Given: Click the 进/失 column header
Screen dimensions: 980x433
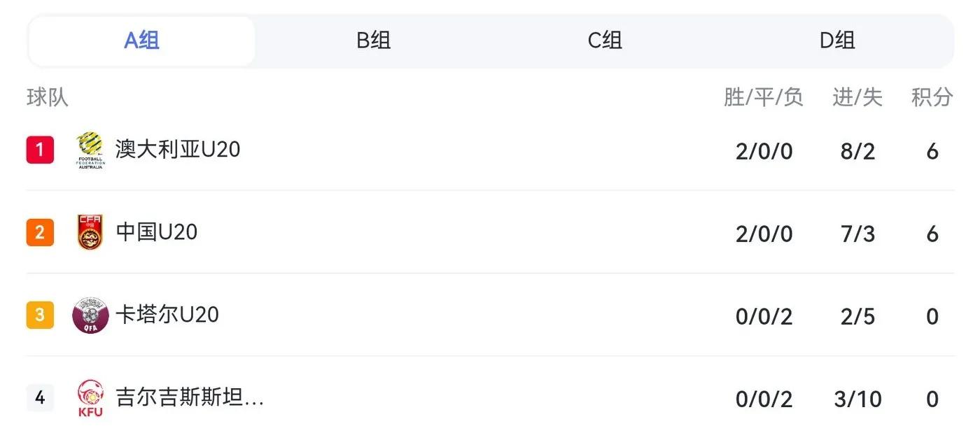Looking at the screenshot, I should tap(857, 97).
